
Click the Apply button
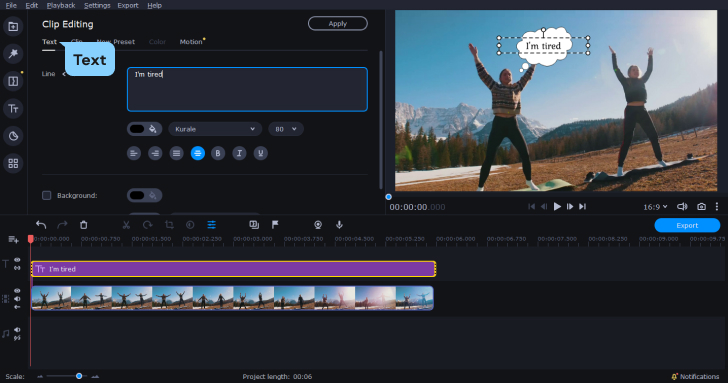coord(338,24)
